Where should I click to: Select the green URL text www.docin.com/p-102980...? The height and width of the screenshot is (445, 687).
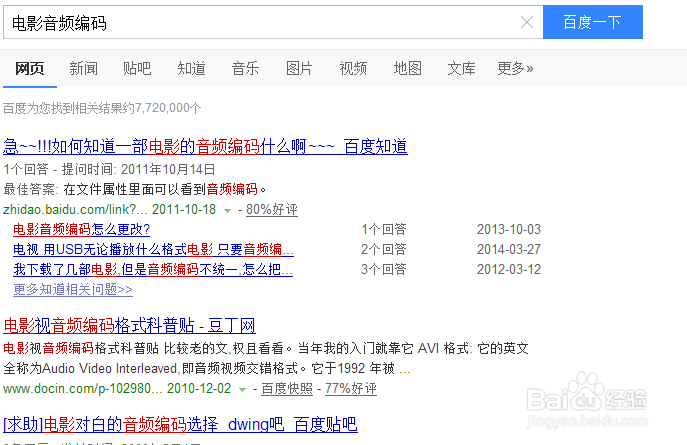point(83,388)
